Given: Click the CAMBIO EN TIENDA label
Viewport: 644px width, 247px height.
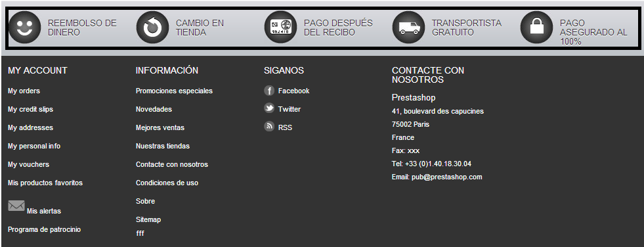Looking at the screenshot, I should click(x=200, y=28).
